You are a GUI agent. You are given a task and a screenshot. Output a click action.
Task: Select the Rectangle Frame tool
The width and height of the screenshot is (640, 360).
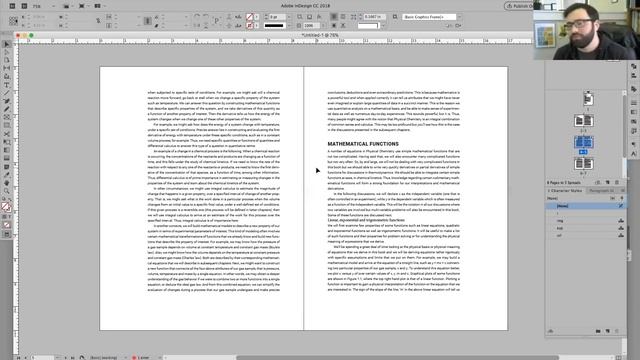[7, 118]
